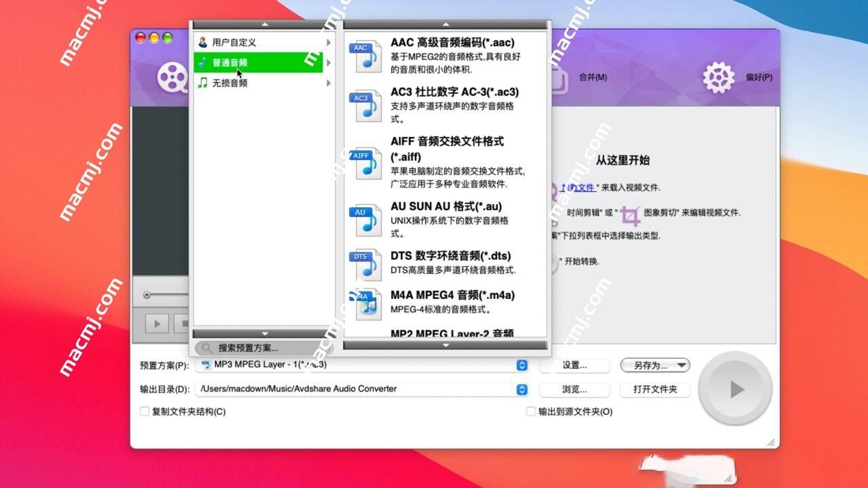Click the magnifier icon in preset search
The image size is (868, 488).
[x=205, y=348]
